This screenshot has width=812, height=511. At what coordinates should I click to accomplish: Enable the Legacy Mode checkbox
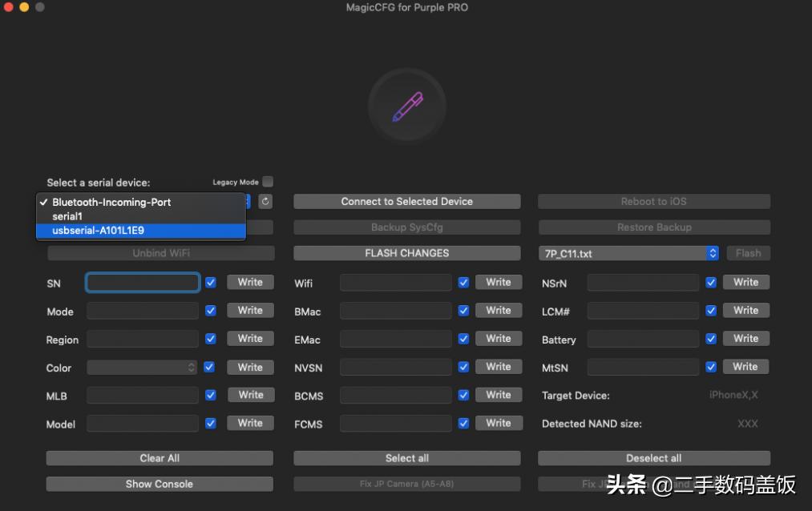click(267, 182)
